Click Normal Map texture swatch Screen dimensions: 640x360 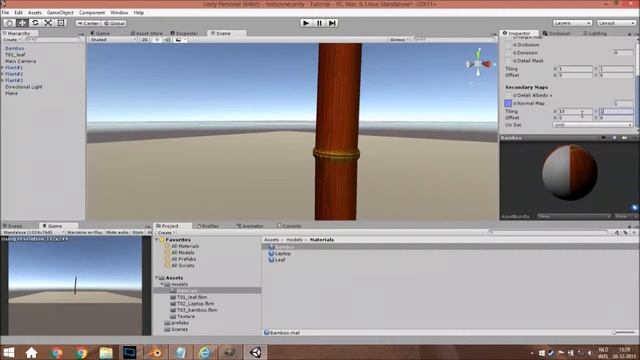coord(508,103)
